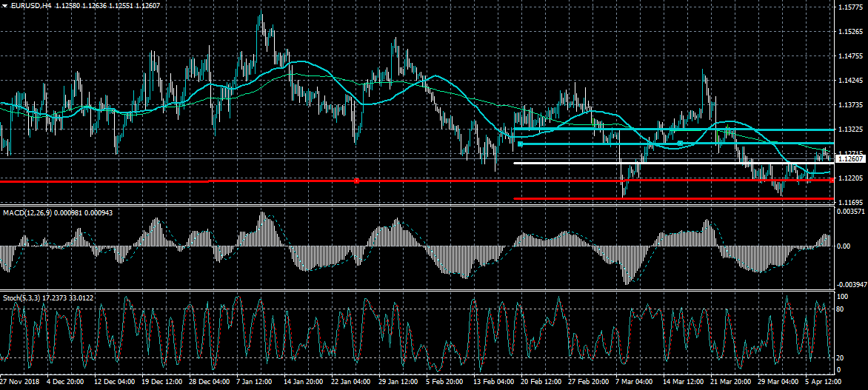
Task: Click the 1.11695 price axis label
Action: (849, 203)
